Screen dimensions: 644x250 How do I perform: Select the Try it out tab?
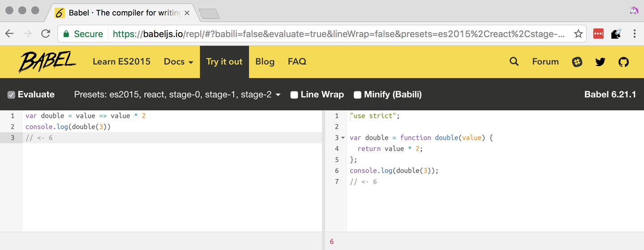[225, 62]
